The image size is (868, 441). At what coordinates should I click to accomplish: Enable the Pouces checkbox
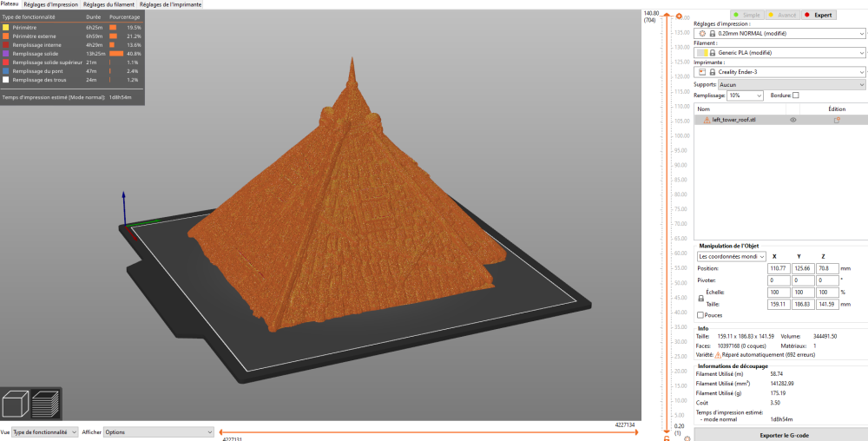tap(700, 315)
